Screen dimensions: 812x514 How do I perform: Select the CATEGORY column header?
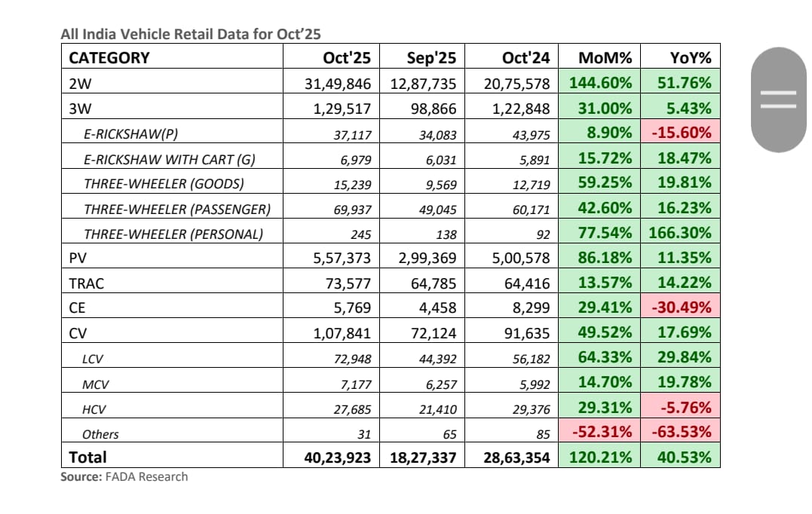pyautogui.click(x=109, y=58)
